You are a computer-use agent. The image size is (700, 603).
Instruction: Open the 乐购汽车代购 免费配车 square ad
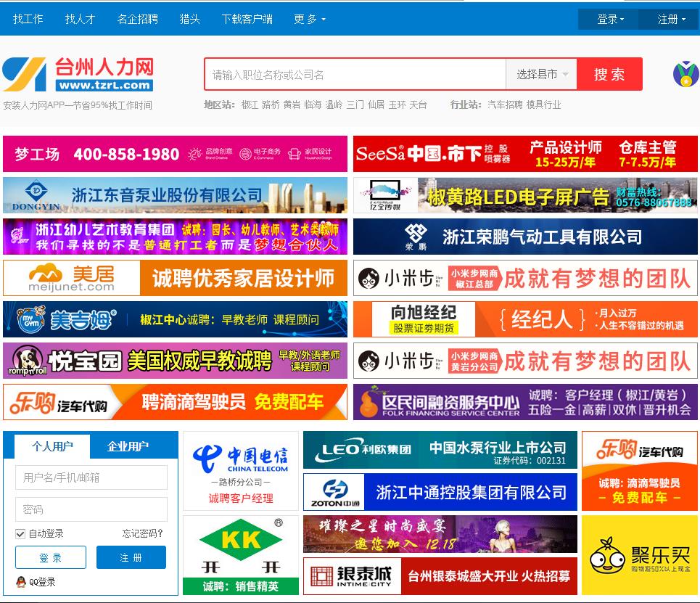pyautogui.click(x=640, y=471)
